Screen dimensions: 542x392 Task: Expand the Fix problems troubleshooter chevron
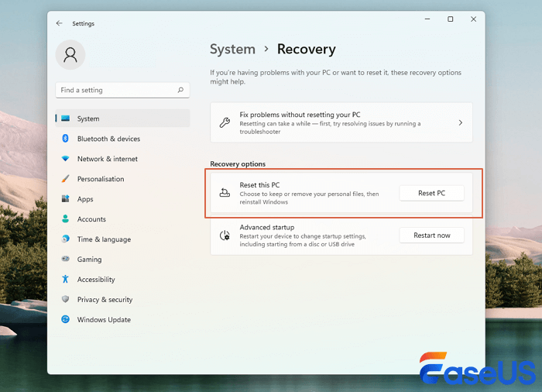point(460,123)
